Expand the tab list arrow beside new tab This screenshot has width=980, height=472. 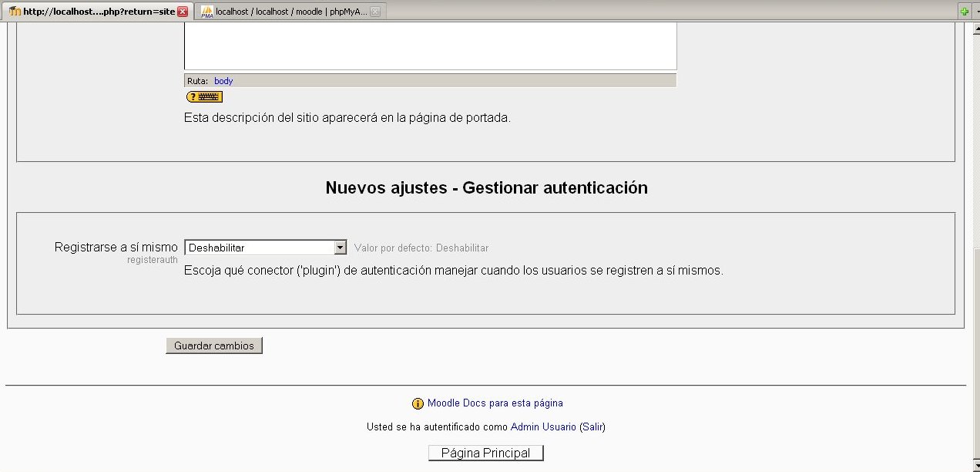click(x=976, y=12)
